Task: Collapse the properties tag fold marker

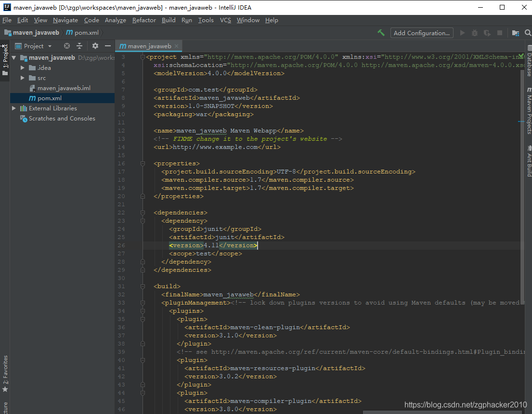Action: click(143, 164)
